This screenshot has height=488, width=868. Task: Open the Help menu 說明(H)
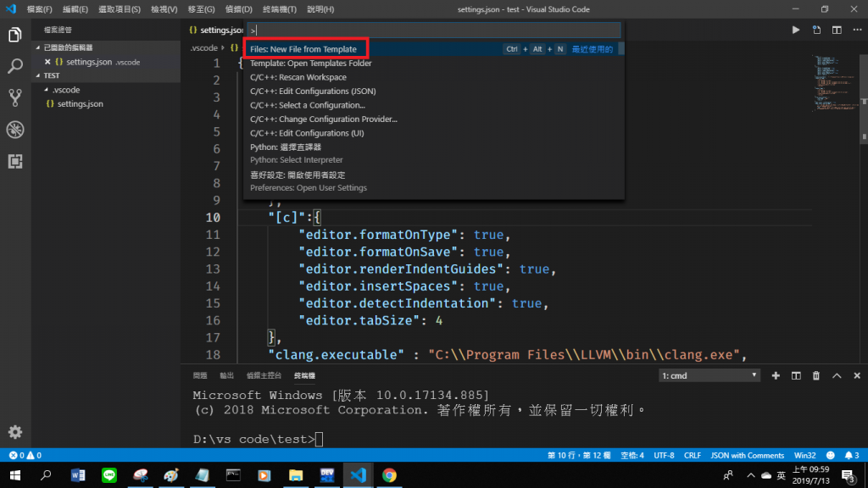(x=320, y=9)
